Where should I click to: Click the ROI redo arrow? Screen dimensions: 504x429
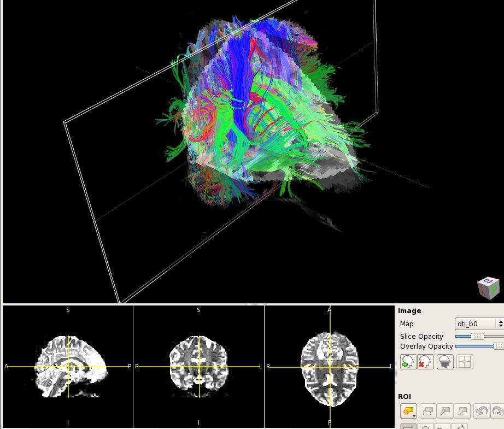[x=497, y=411]
